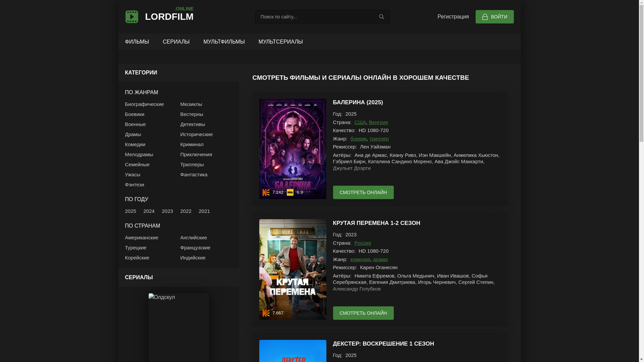This screenshot has width=644, height=362.
Task: Select the Исторические genre
Action: pyautogui.click(x=197, y=134)
